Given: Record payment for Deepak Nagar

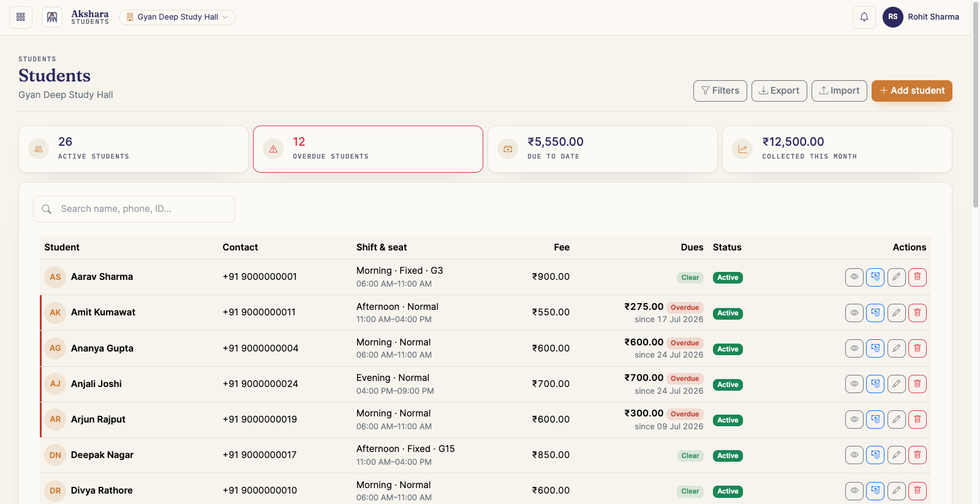Looking at the screenshot, I should pos(875,455).
